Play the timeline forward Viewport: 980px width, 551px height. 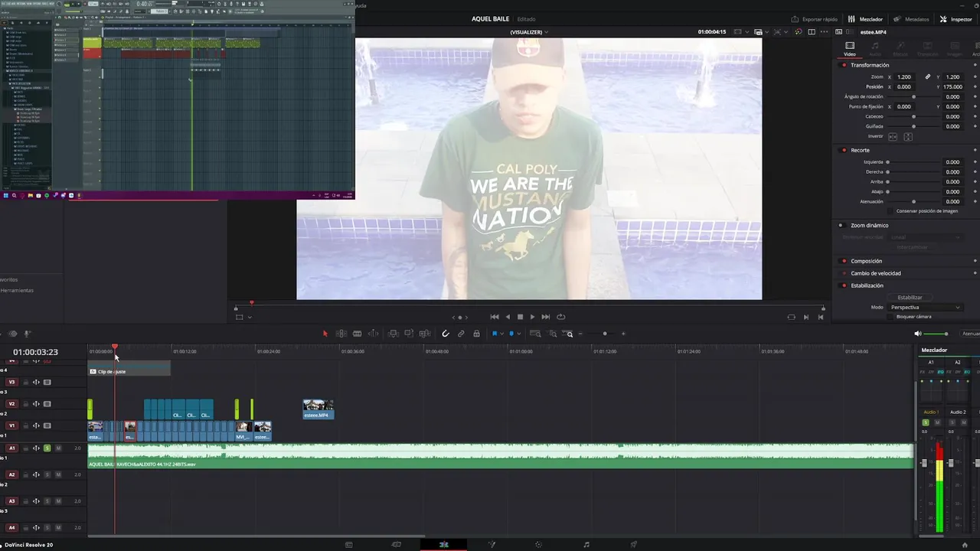[x=532, y=317]
